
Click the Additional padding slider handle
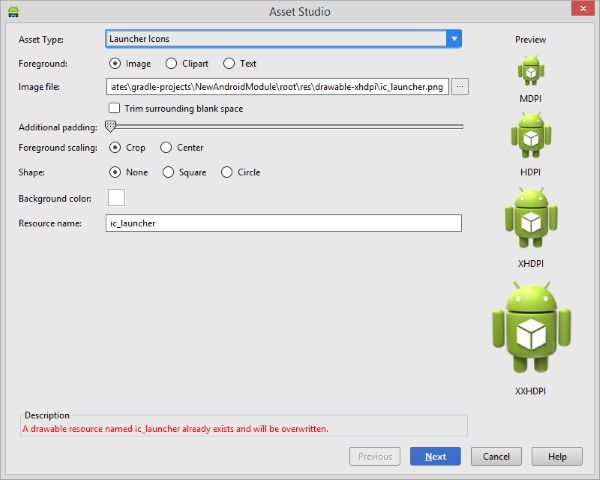coord(110,126)
